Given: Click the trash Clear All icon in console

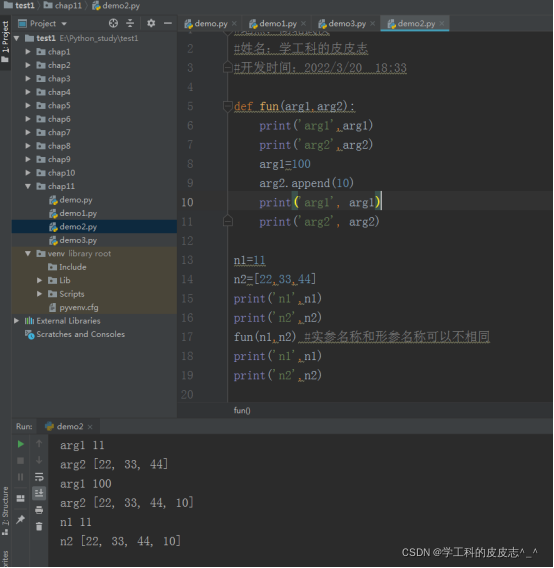Looking at the screenshot, I should coord(39,526).
